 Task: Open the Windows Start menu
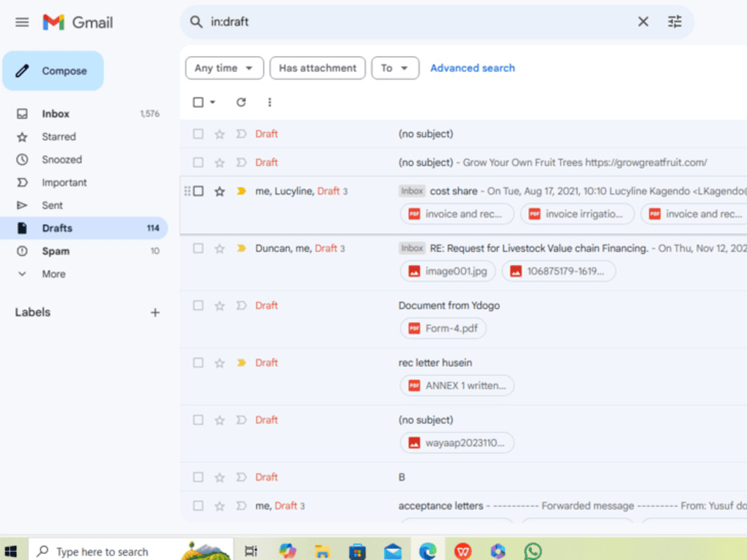tap(10, 552)
